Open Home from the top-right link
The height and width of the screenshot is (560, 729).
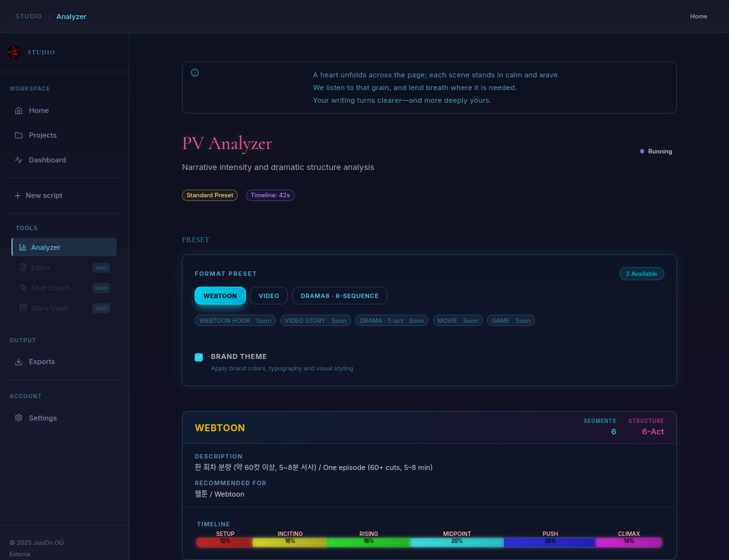click(699, 16)
